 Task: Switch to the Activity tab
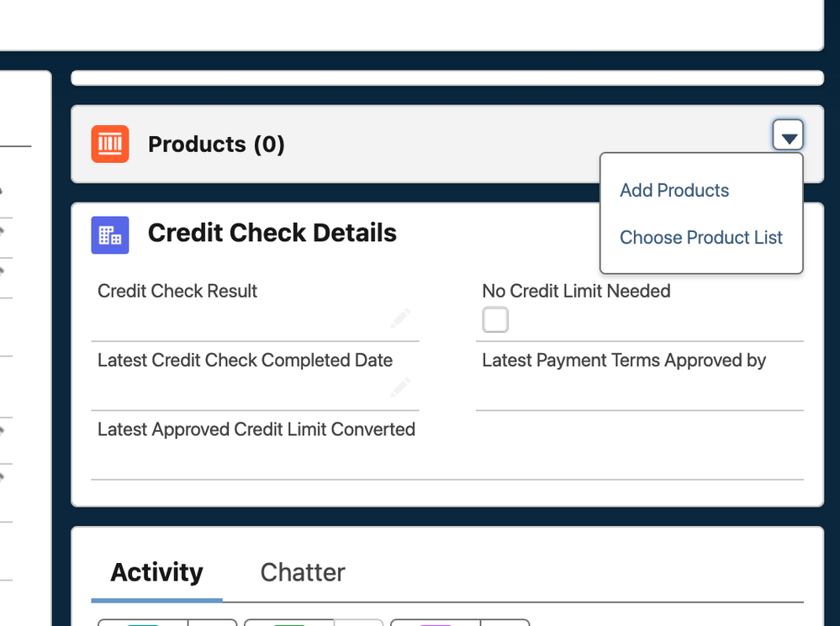pyautogui.click(x=157, y=572)
